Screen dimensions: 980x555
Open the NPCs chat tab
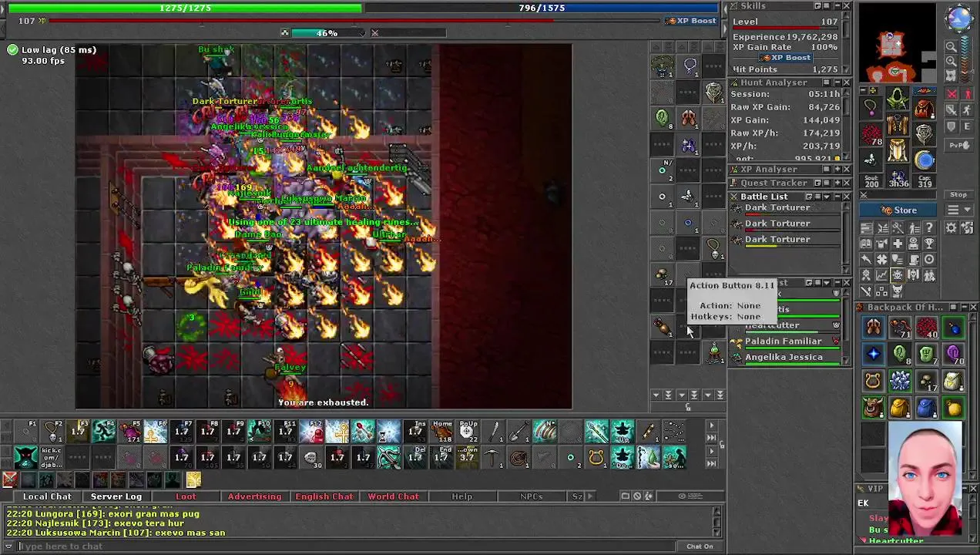531,496
